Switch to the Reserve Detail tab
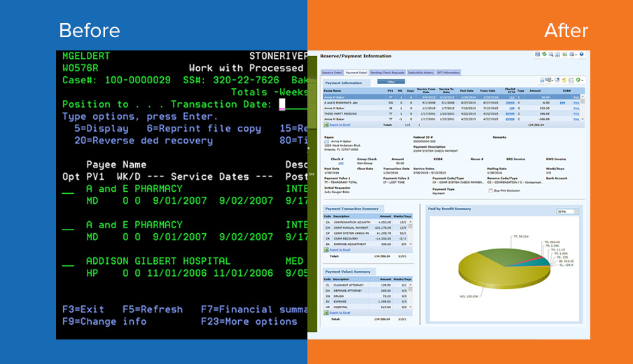Image resolution: width=633 pixels, height=364 pixels. point(332,73)
